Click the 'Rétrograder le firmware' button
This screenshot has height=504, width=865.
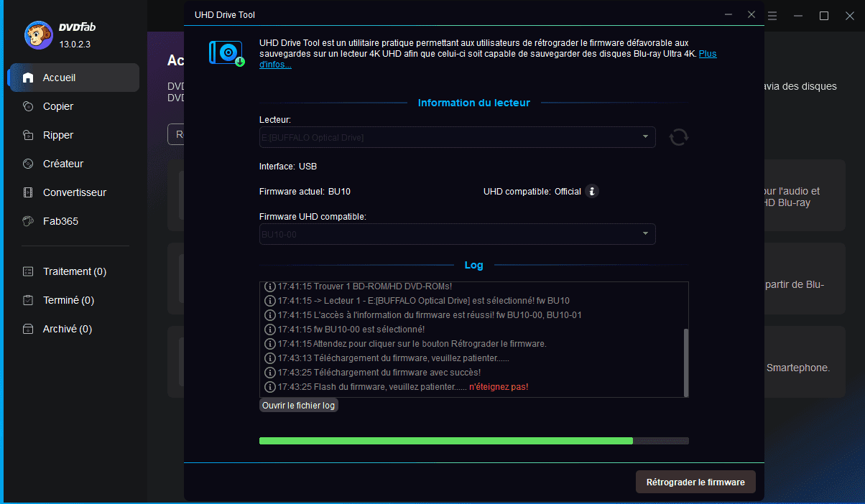[x=695, y=482]
